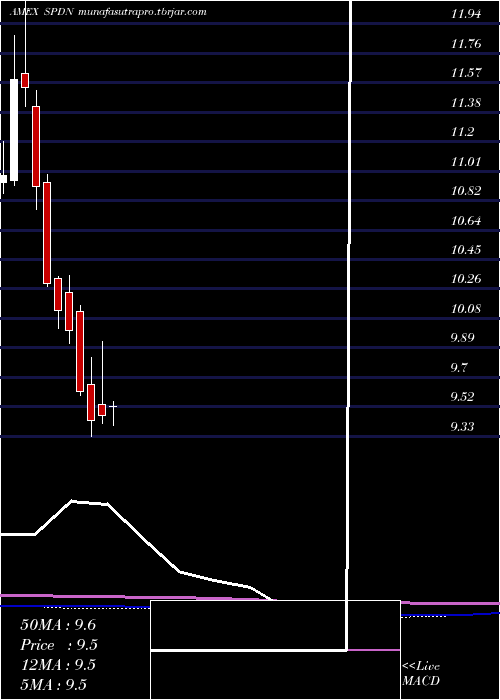Click the 10.26 price axis label
Viewport: 500px width, 700px height.
466,279
